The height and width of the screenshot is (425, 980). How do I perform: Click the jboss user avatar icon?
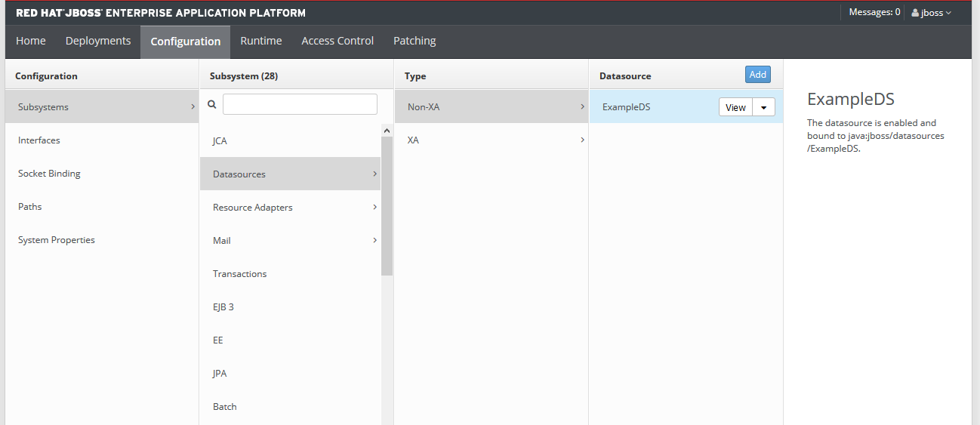(x=915, y=12)
